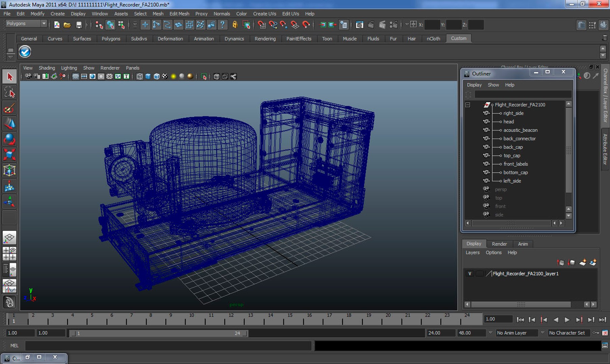
Task: Open the Render layer tab
Action: click(x=499, y=244)
